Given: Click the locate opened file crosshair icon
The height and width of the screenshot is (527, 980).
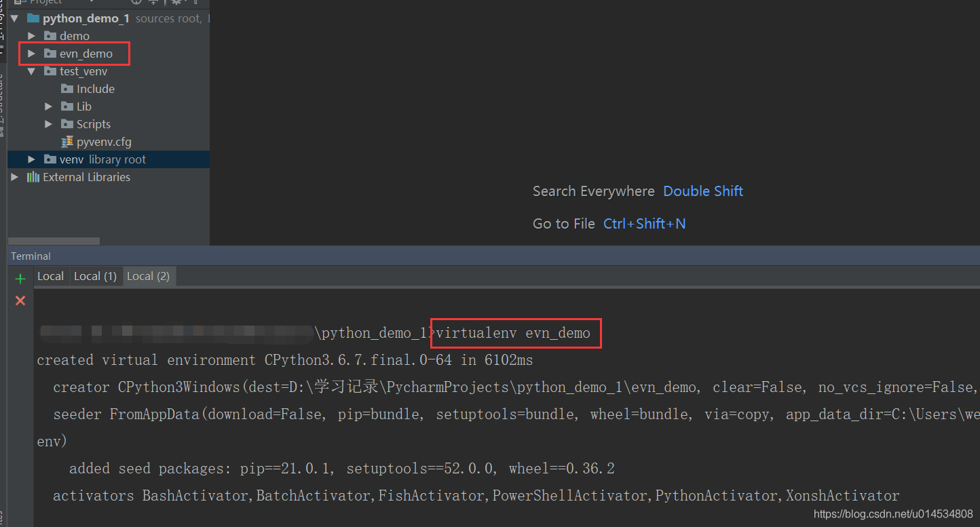Looking at the screenshot, I should click(x=136, y=3).
